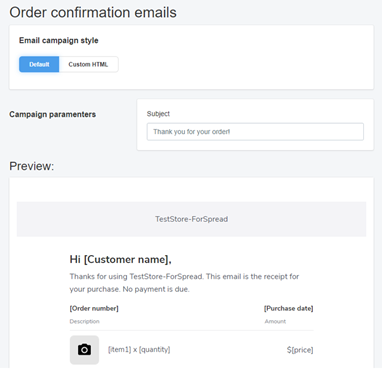Click the Description column header
Image resolution: width=382 pixels, height=369 pixels.
click(x=84, y=321)
